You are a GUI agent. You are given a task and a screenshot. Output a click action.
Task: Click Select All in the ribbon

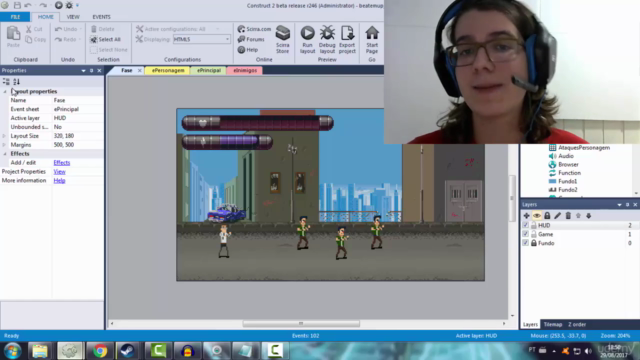pos(105,39)
